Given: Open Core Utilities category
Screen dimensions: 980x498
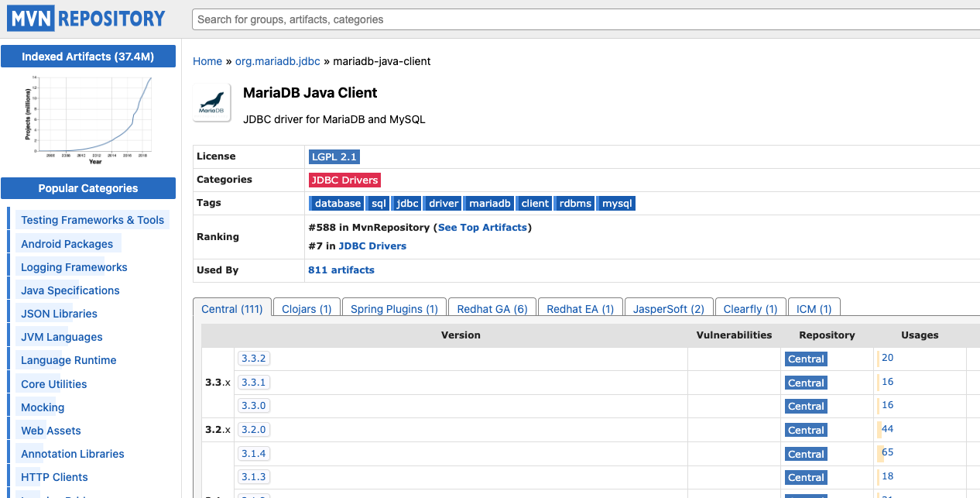Looking at the screenshot, I should 54,384.
